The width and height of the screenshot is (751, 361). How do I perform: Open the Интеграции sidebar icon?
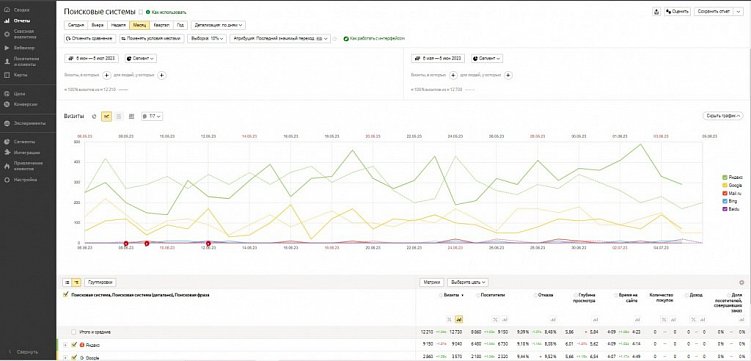[7, 153]
